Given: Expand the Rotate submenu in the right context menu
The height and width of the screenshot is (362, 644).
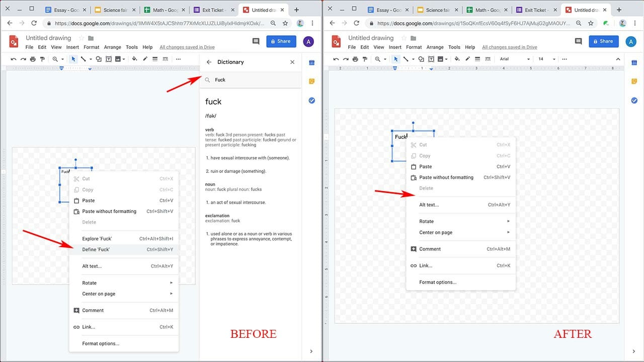Looking at the screenshot, I should click(x=461, y=221).
